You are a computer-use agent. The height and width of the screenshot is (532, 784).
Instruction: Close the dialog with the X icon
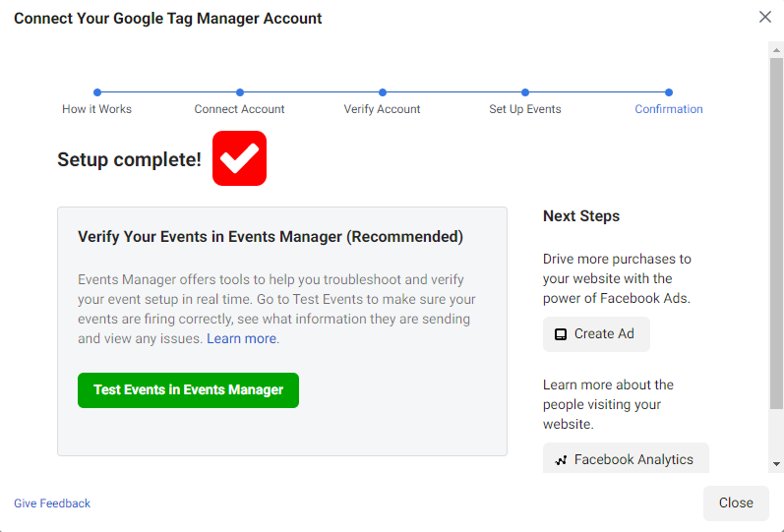tap(765, 17)
